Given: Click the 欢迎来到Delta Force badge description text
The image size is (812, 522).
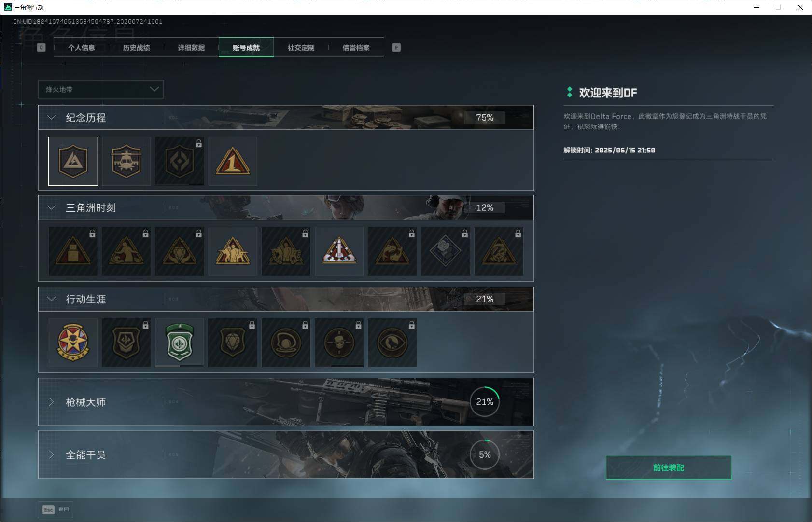Looking at the screenshot, I should click(x=665, y=121).
